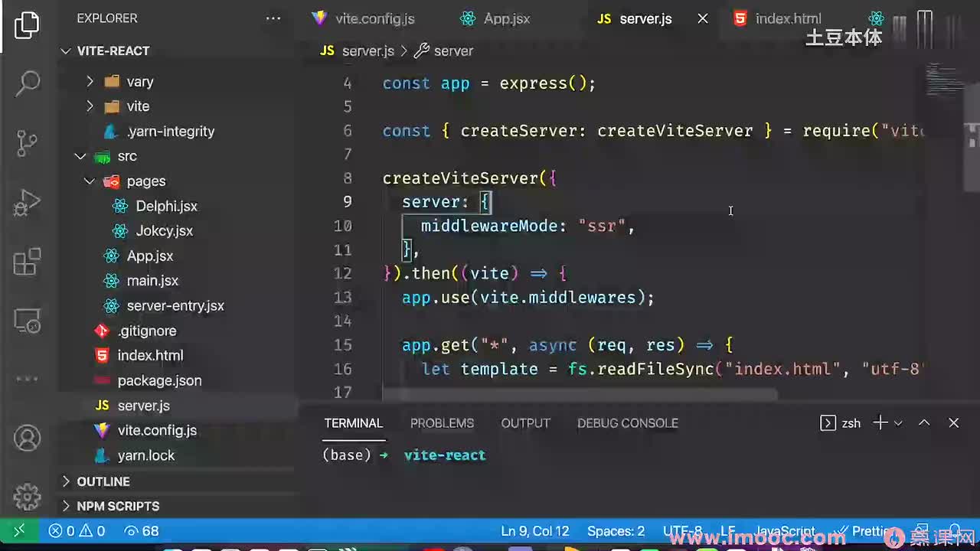Open the Source Control view
The height and width of the screenshot is (551, 980).
(x=27, y=142)
